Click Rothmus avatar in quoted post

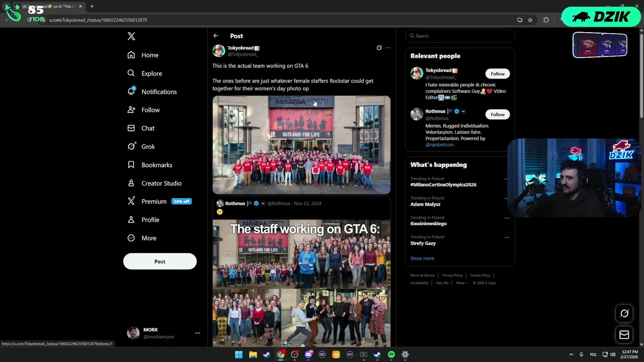[220, 204]
